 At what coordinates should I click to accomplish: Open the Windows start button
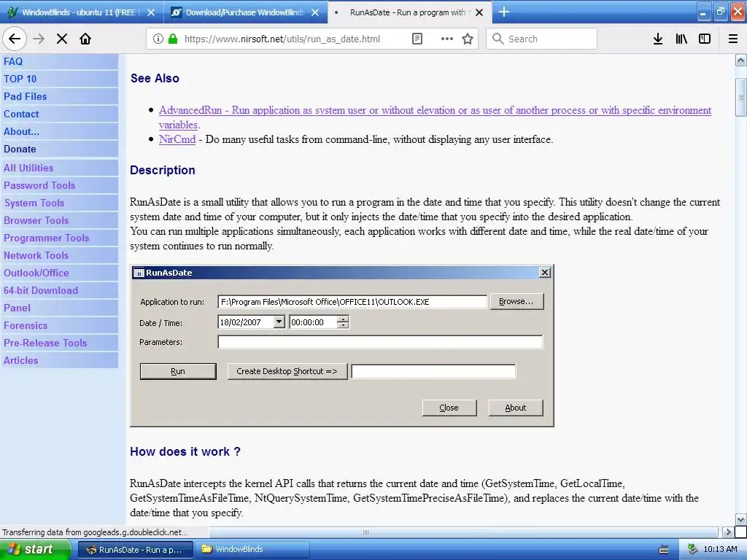point(35,550)
